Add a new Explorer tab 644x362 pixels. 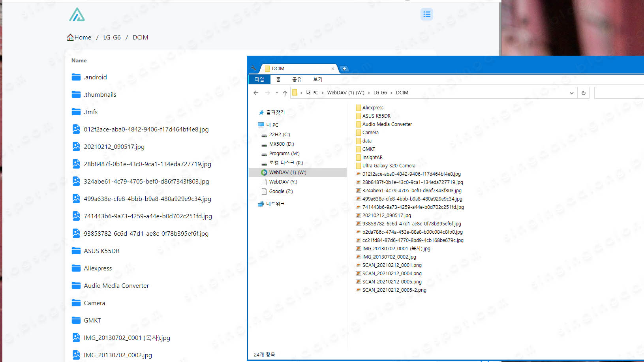(x=344, y=69)
